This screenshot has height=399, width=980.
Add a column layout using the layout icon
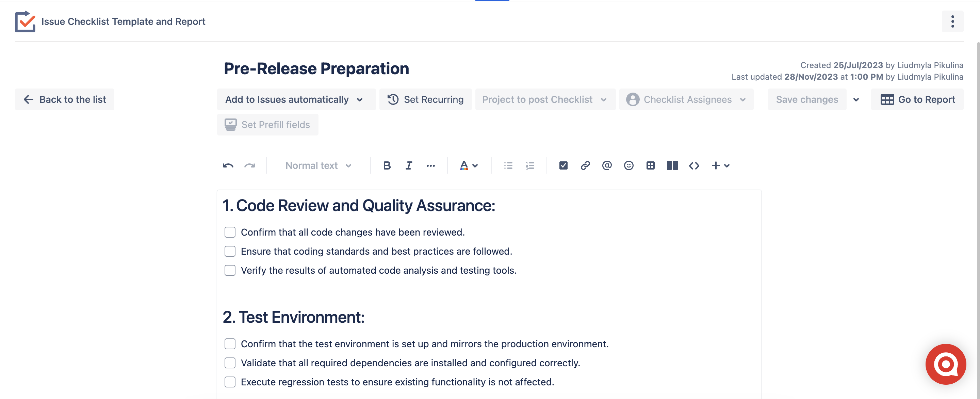[672, 165]
